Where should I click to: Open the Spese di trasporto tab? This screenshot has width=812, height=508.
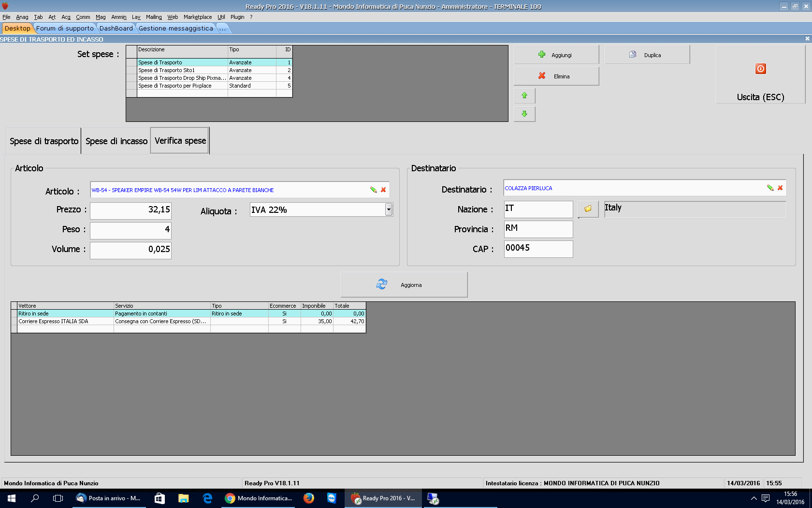[43, 141]
